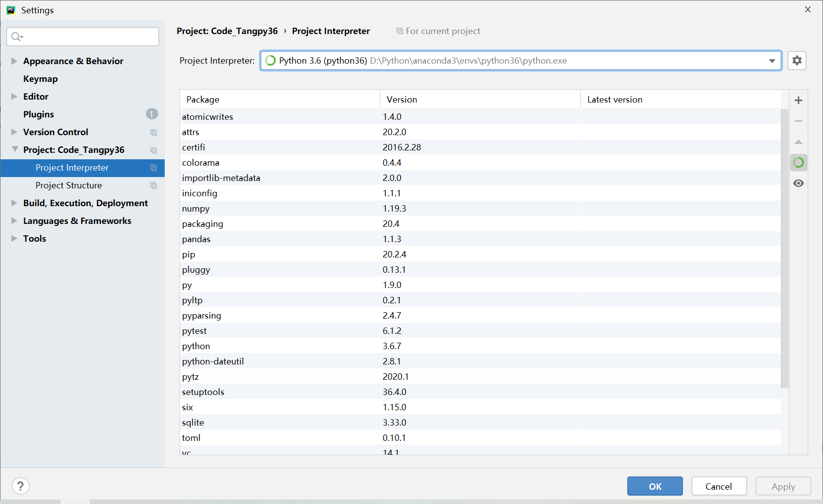The height and width of the screenshot is (504, 823).
Task: Expand the Editor section
Action: coord(14,97)
